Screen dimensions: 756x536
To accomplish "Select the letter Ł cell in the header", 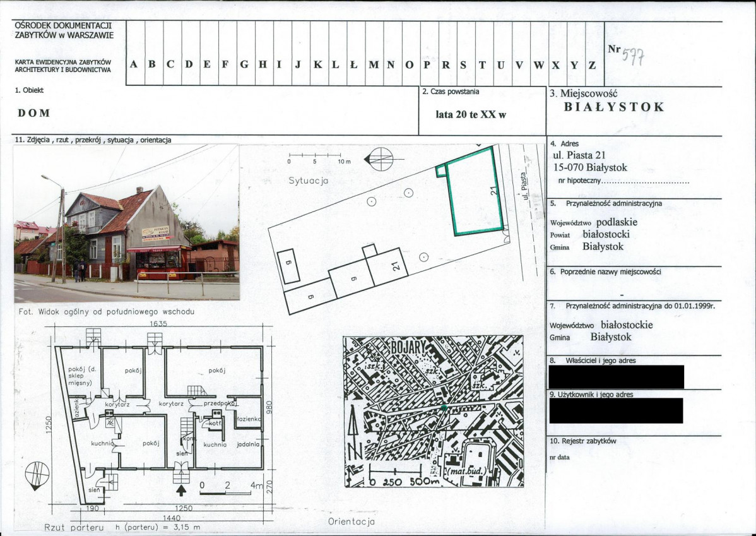I will point(354,65).
